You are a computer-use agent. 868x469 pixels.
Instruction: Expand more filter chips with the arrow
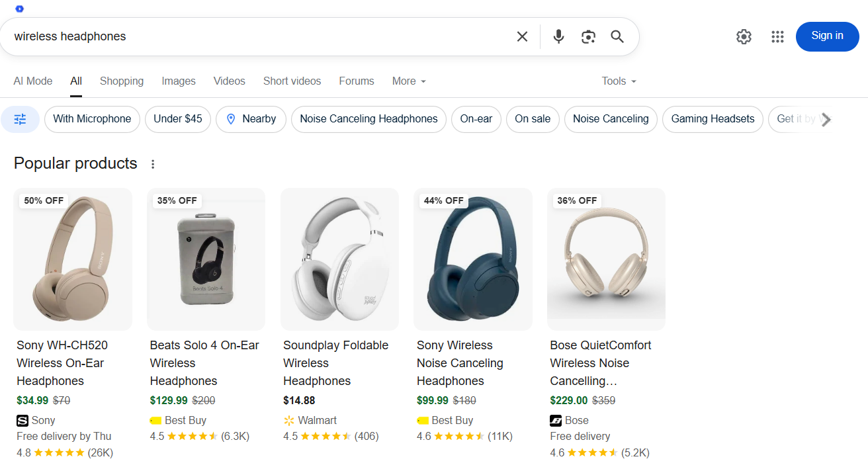click(825, 119)
